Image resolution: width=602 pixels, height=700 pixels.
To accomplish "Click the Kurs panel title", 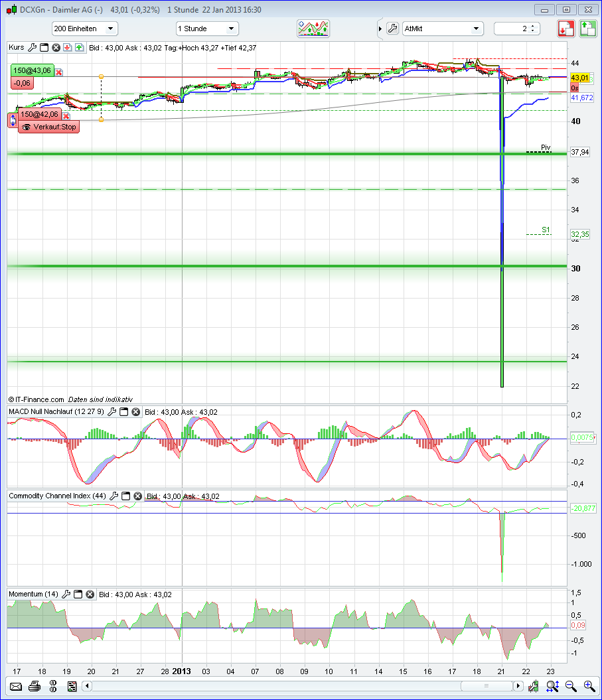I will pos(17,47).
